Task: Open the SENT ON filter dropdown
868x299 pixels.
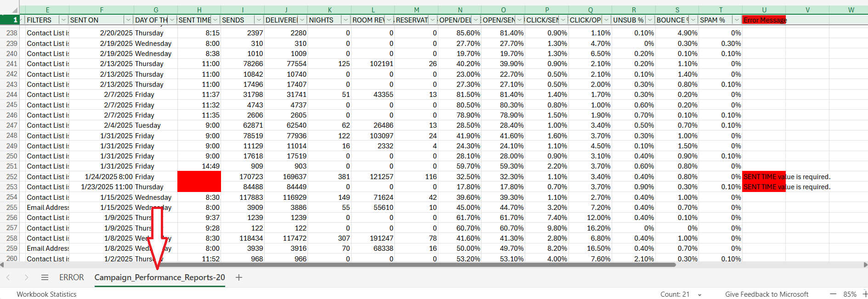Action: (128, 20)
